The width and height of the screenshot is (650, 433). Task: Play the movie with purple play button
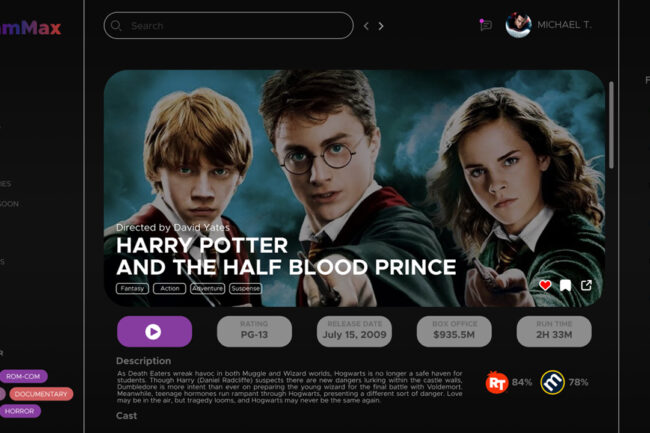[154, 331]
